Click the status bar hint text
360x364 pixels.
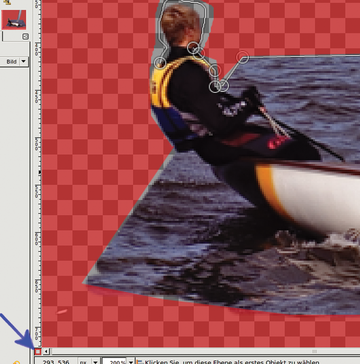pos(232,362)
